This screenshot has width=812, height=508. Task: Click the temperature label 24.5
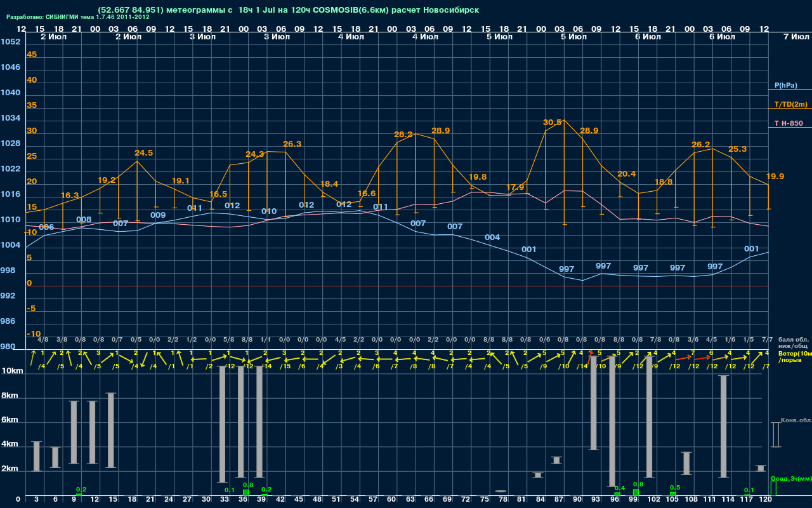click(144, 153)
